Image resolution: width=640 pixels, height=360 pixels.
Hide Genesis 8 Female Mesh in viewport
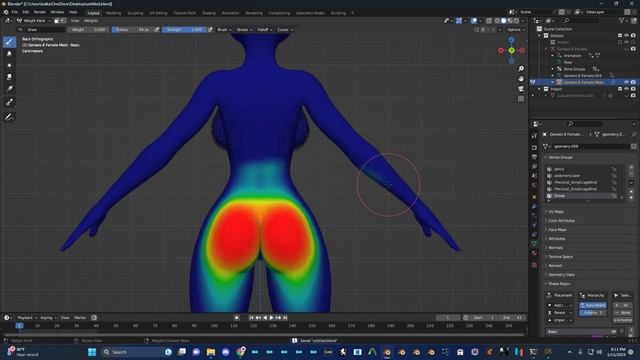[627, 82]
